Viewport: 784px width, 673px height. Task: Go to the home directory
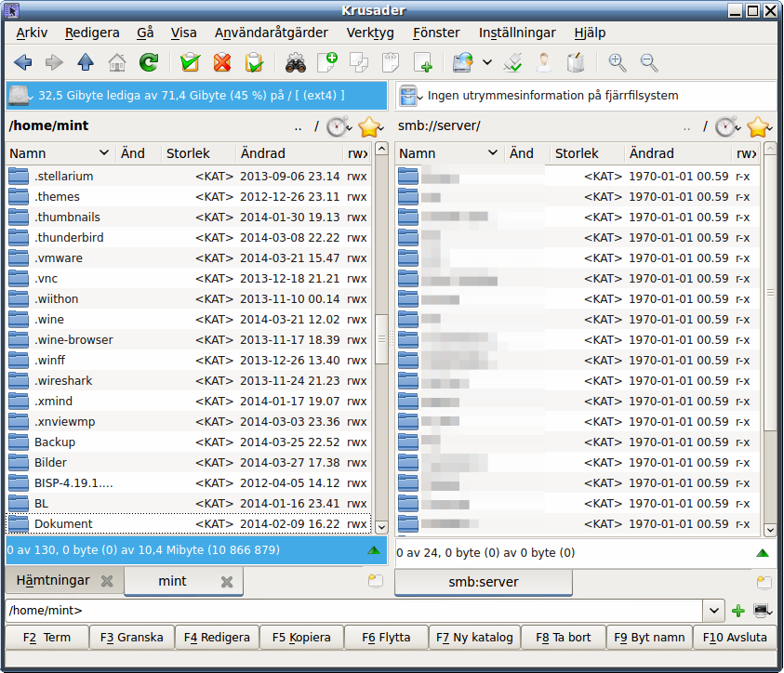(x=117, y=63)
